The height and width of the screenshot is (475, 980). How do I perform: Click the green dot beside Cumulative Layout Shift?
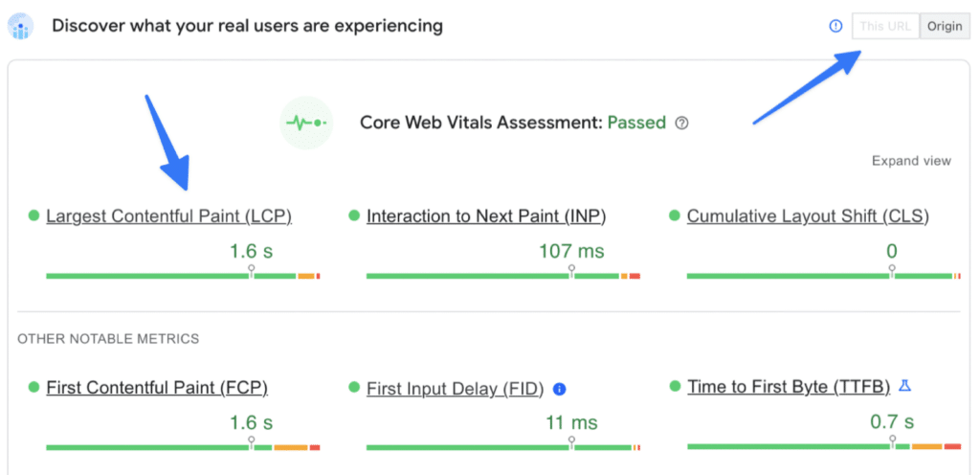[x=675, y=215]
